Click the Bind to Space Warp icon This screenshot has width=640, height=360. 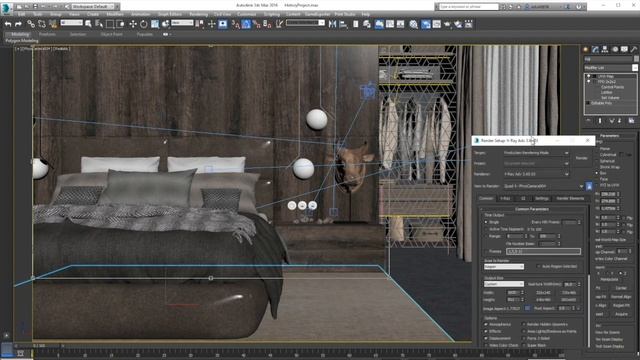pos(53,24)
